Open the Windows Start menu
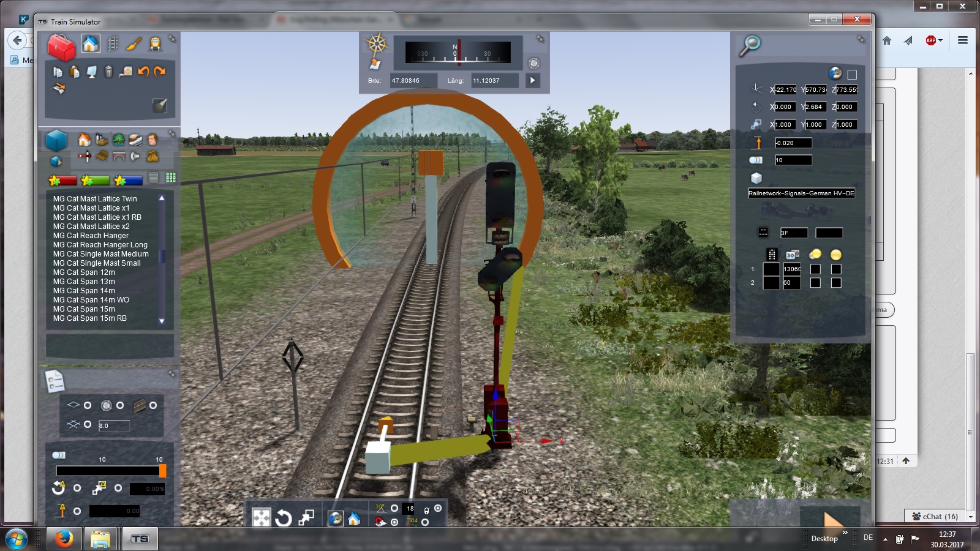 click(x=17, y=539)
